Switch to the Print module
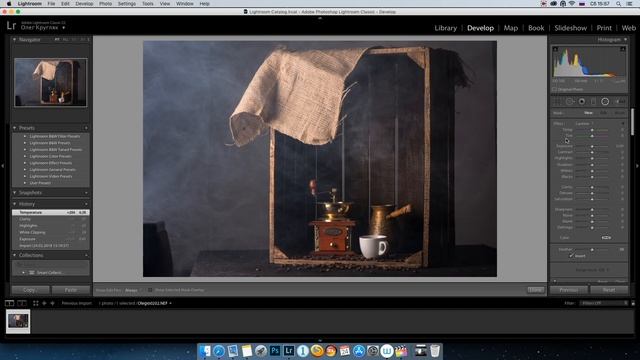Image resolution: width=640 pixels, height=360 pixels. coord(604,28)
